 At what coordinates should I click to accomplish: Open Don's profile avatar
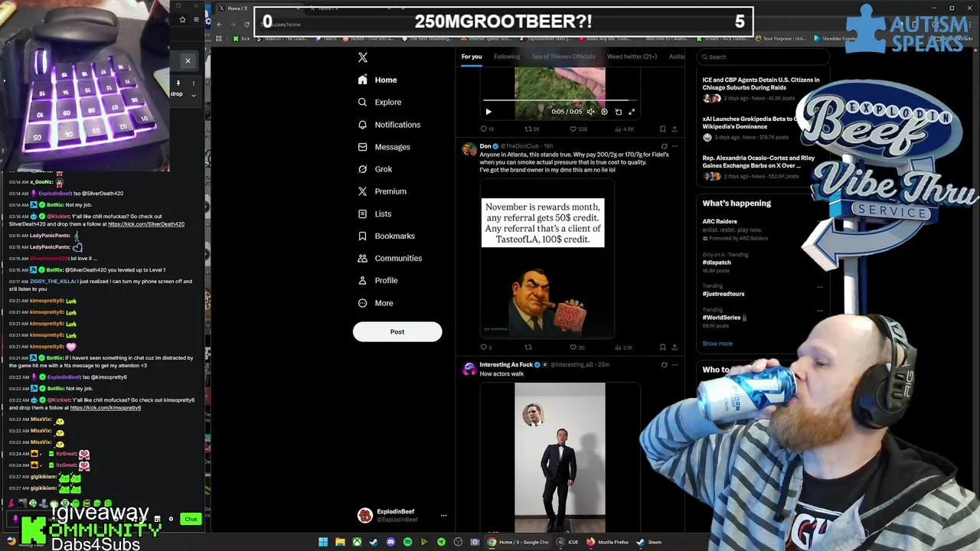[469, 150]
